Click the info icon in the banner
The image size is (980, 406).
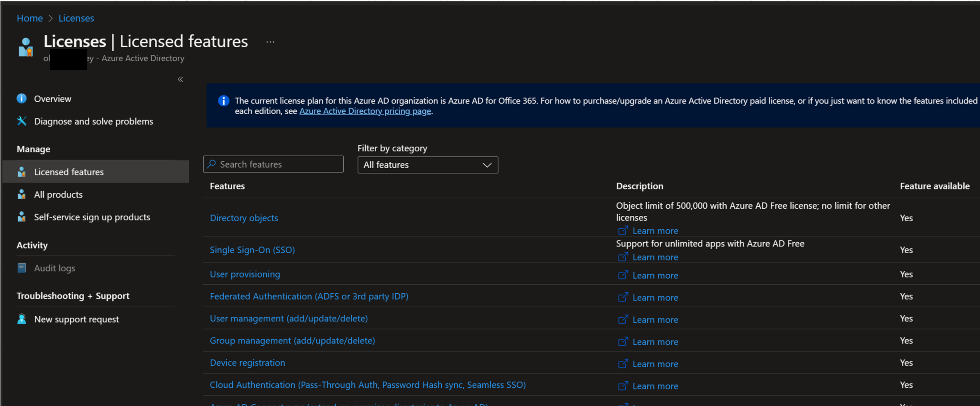pos(223,101)
